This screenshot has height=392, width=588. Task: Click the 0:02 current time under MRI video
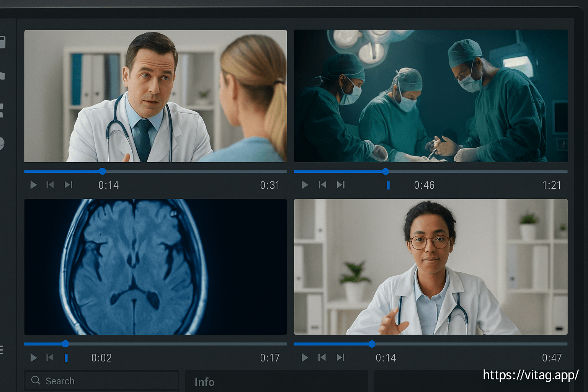tap(101, 358)
